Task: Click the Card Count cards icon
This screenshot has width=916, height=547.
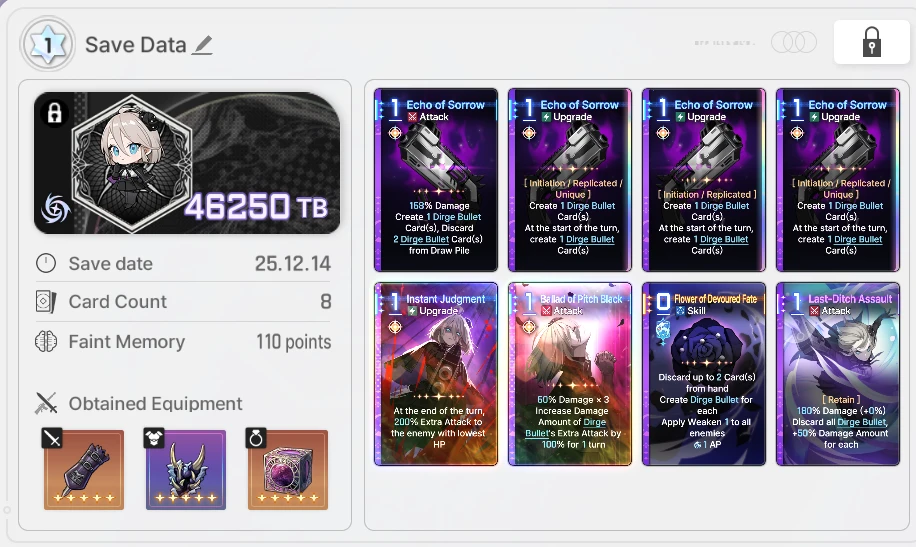Action: point(46,302)
